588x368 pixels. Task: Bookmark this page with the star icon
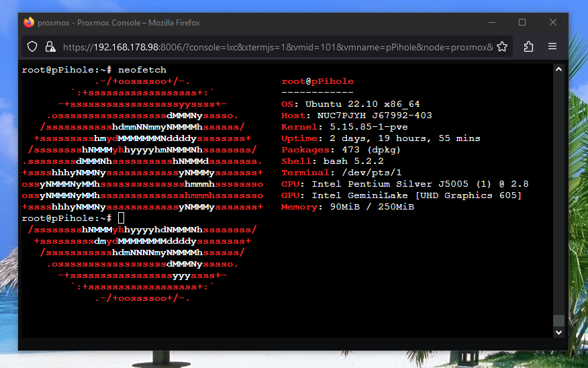click(x=502, y=47)
